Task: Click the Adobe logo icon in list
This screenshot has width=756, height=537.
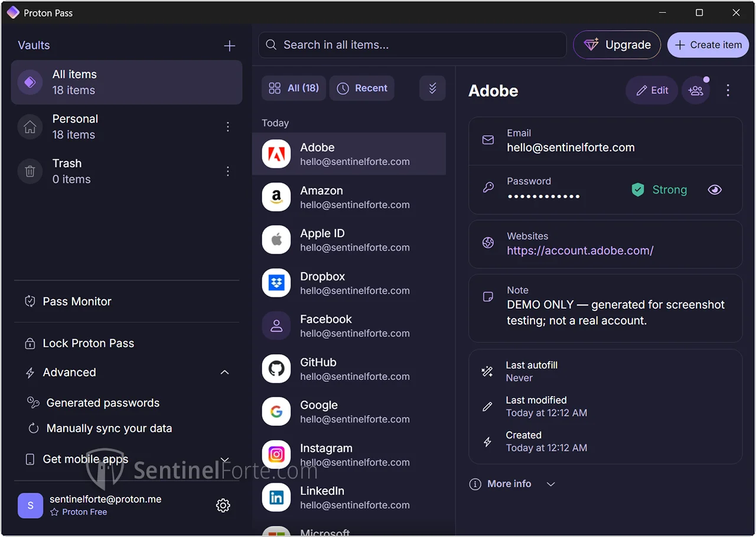Action: coord(276,154)
